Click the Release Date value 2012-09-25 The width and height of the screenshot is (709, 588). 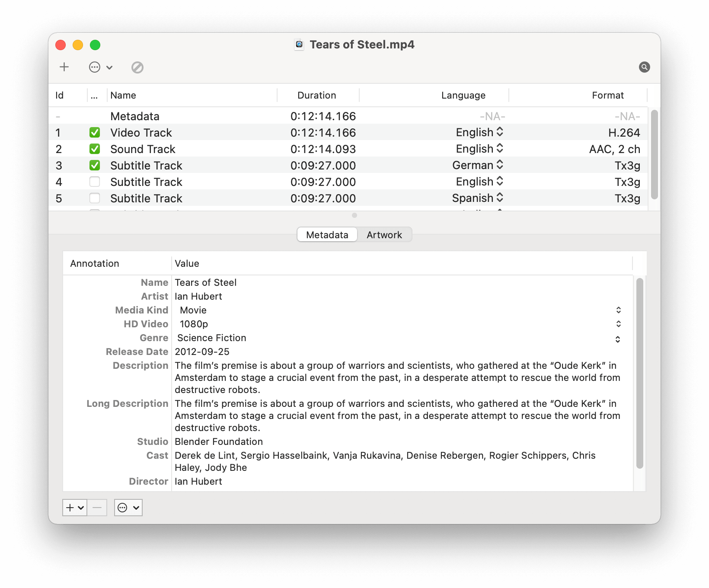pos(202,352)
